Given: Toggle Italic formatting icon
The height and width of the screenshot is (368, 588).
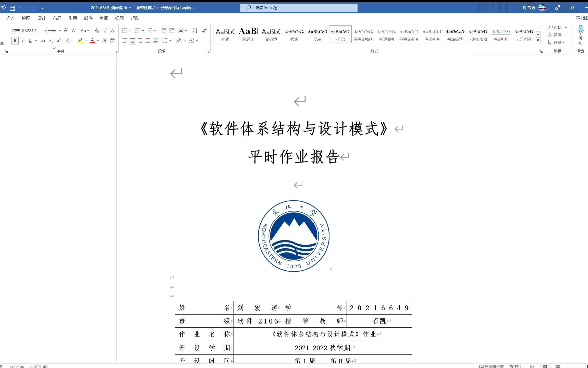Looking at the screenshot, I should [22, 40].
